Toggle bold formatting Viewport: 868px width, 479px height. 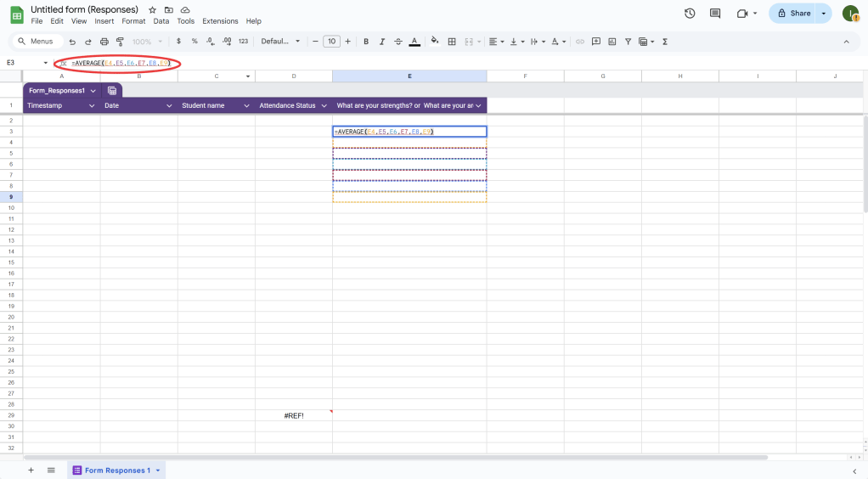pyautogui.click(x=366, y=41)
